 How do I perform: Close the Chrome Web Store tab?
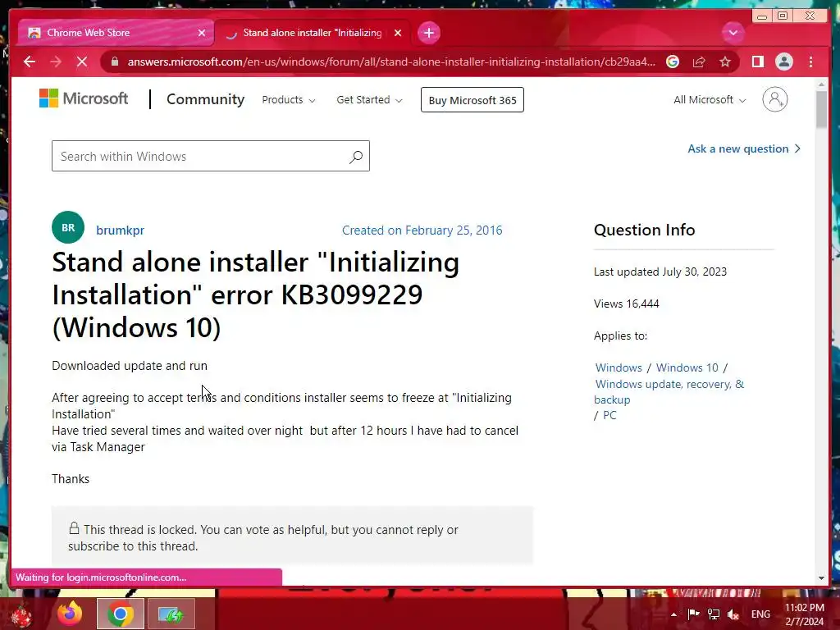202,33
